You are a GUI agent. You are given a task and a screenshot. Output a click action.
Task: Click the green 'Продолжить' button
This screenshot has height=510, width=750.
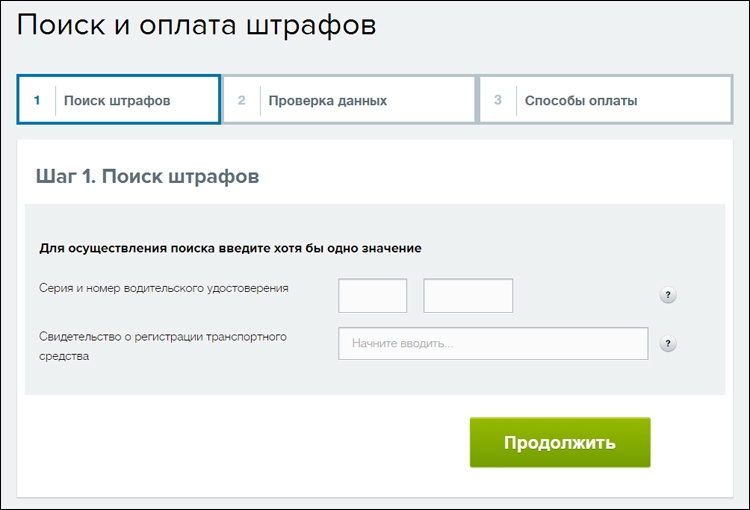coord(560,443)
